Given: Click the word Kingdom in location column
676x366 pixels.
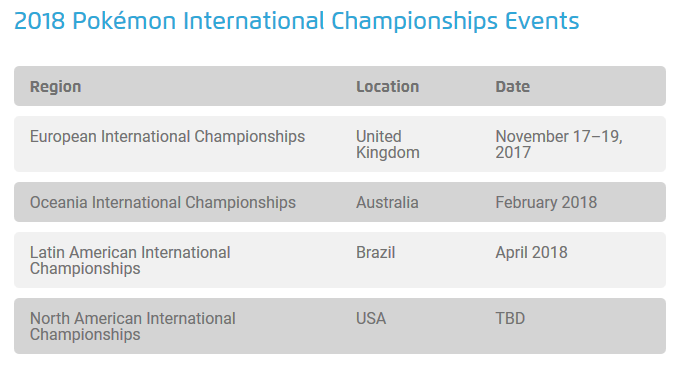Looking at the screenshot, I should tap(388, 153).
